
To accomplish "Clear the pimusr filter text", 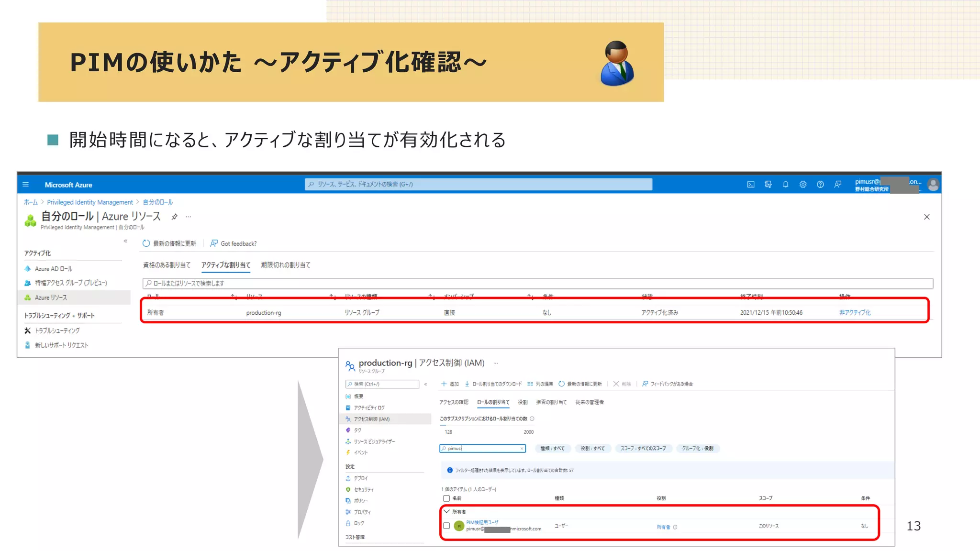I will (522, 449).
